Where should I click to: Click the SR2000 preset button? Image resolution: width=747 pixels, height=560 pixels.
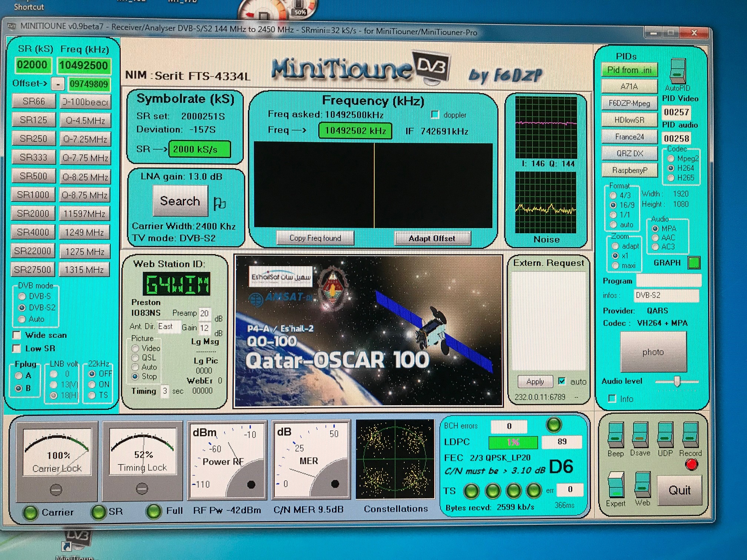pyautogui.click(x=33, y=213)
